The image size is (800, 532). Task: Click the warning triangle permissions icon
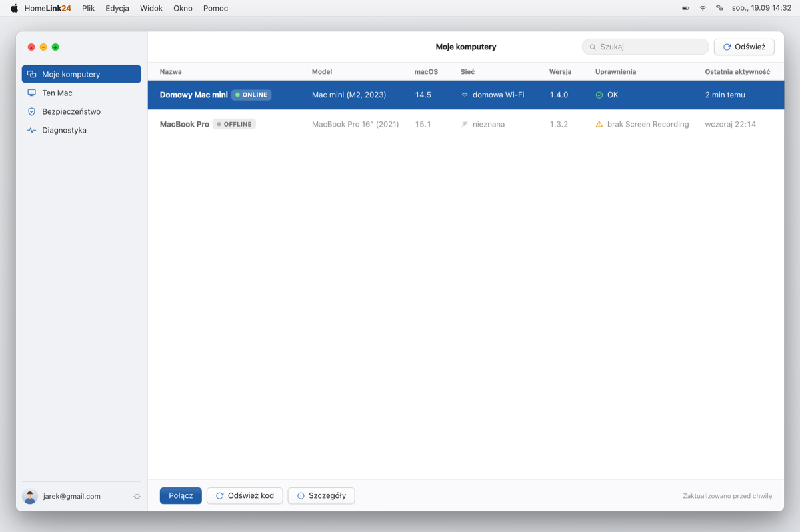pos(599,124)
